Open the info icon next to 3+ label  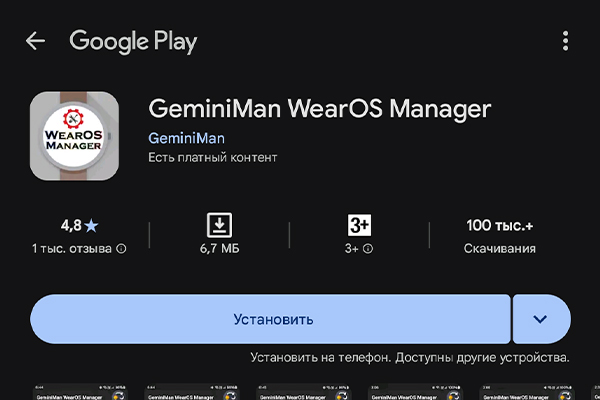coord(368,249)
